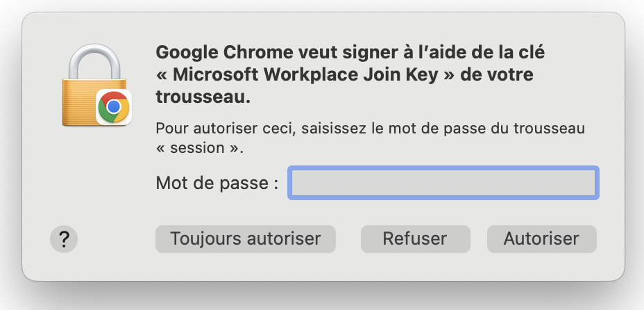Open help with the question mark button
The height and width of the screenshot is (310, 644).
[64, 239]
